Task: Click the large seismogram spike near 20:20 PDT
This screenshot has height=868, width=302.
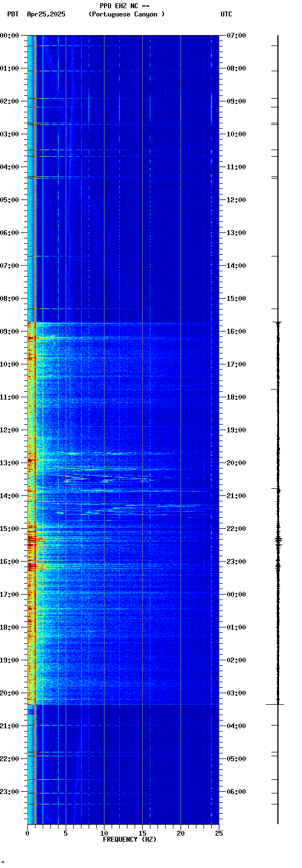Action: click(x=275, y=704)
